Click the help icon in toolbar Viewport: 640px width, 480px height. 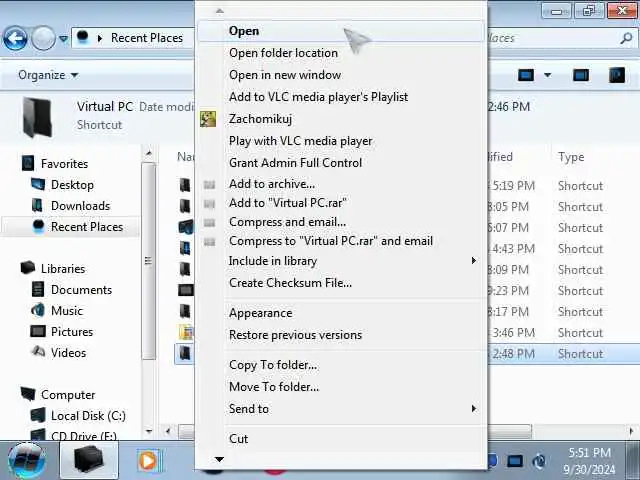pyautogui.click(x=617, y=75)
